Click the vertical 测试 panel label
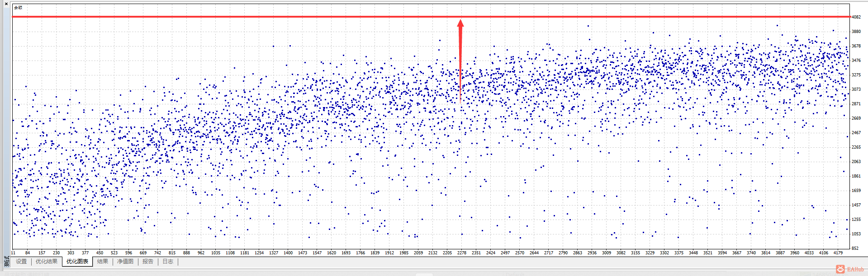This screenshot has height=276, width=868. (6, 261)
